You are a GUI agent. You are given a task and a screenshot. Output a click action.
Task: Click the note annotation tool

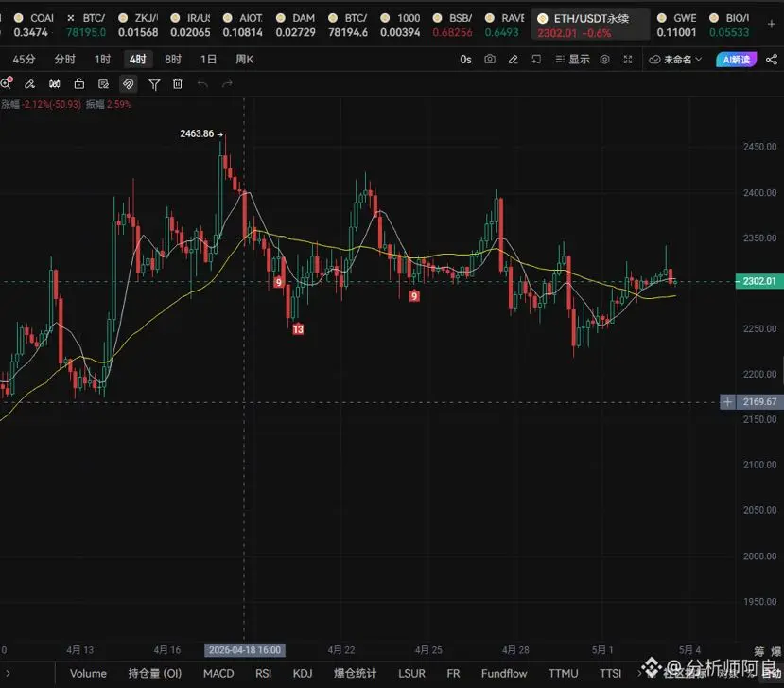coord(103,84)
